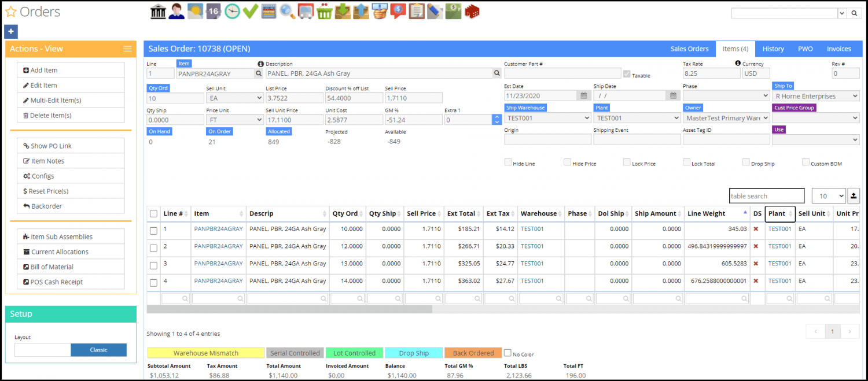Open the Sell Unit EA dropdown
The image size is (868, 381).
pos(235,98)
